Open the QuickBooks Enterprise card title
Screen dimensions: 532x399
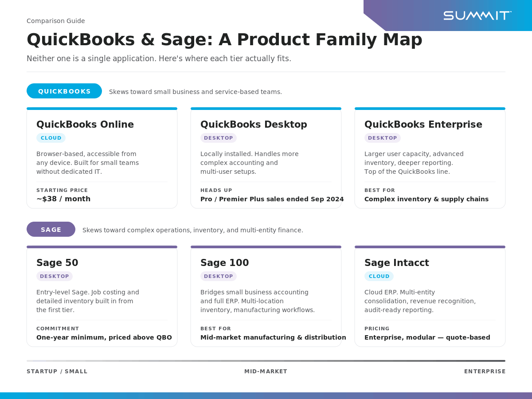tap(423, 125)
